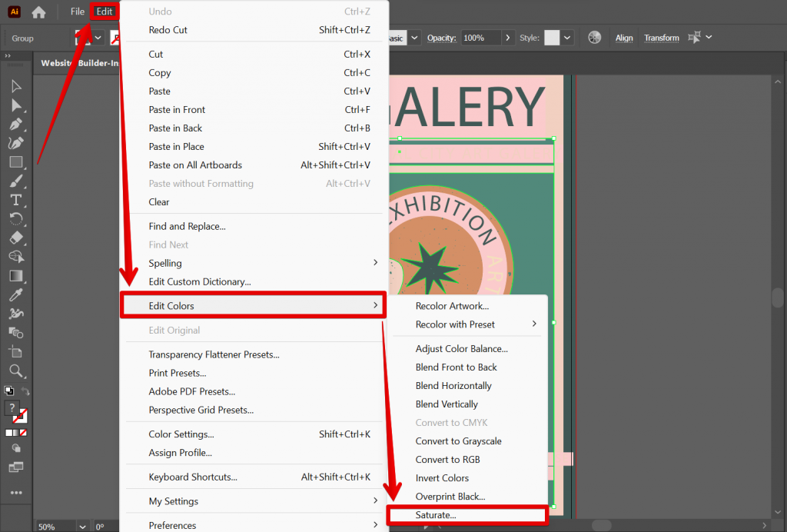The width and height of the screenshot is (787, 532).
Task: Select the Rectangle tool
Action: point(16,161)
